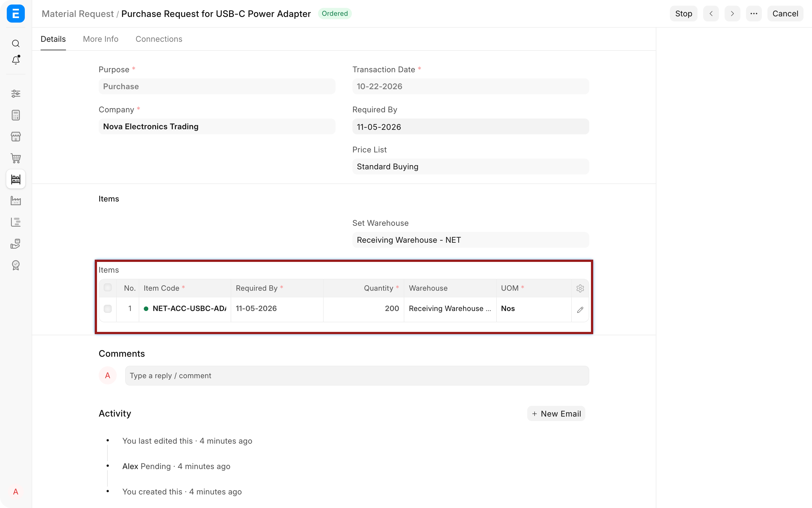Click the Set Warehouse field
This screenshot has width=812, height=508.
click(471, 240)
